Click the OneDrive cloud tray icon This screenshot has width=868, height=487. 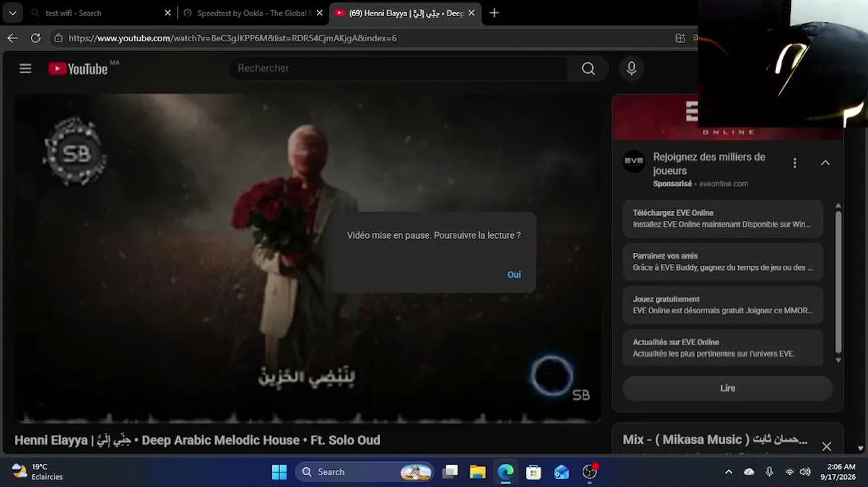(749, 471)
